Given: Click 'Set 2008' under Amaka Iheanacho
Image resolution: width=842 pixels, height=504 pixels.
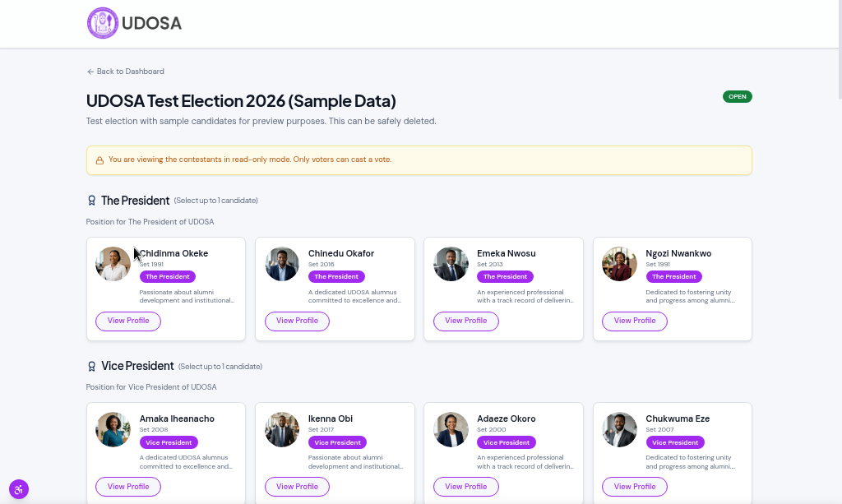Looking at the screenshot, I should click(x=154, y=430).
